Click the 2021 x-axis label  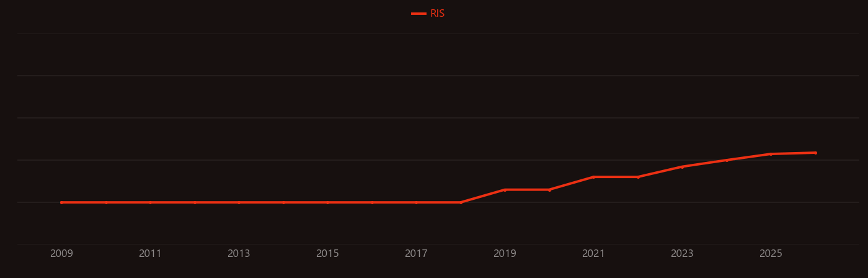click(x=593, y=254)
